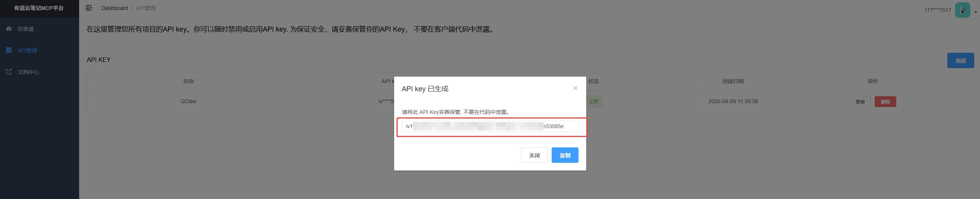Click the generated API key text field
This screenshot has height=199, width=980.
(x=490, y=126)
